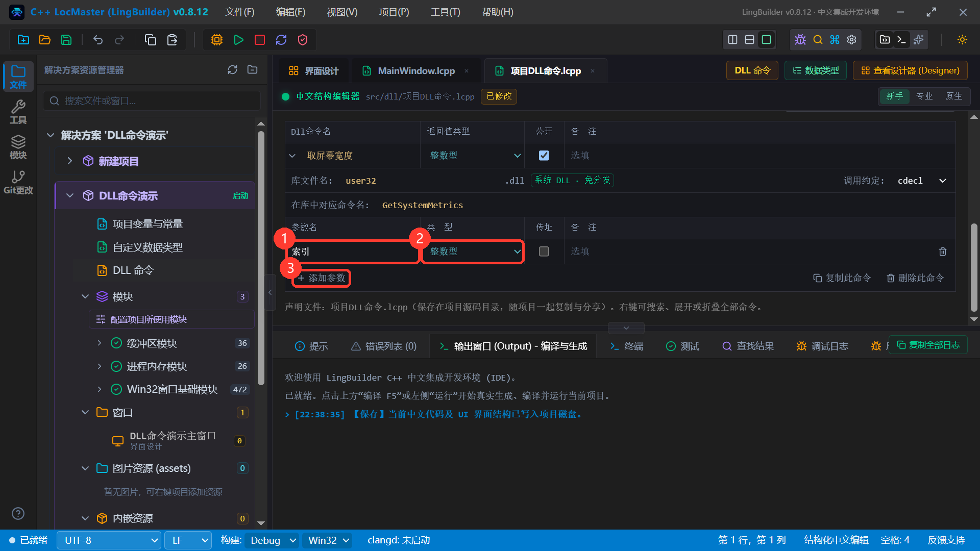Image resolution: width=980 pixels, height=551 pixels.
Task: Click the compile chip icon
Action: [x=217, y=40]
